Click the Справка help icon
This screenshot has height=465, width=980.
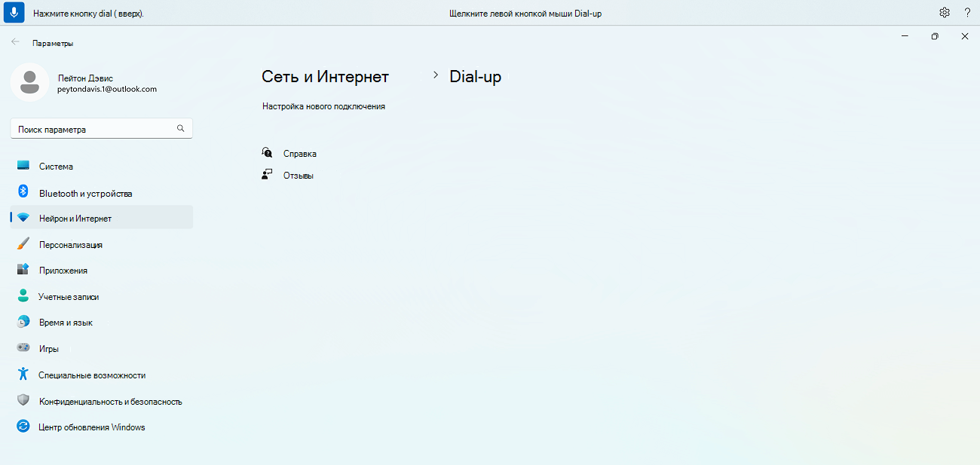point(267,153)
